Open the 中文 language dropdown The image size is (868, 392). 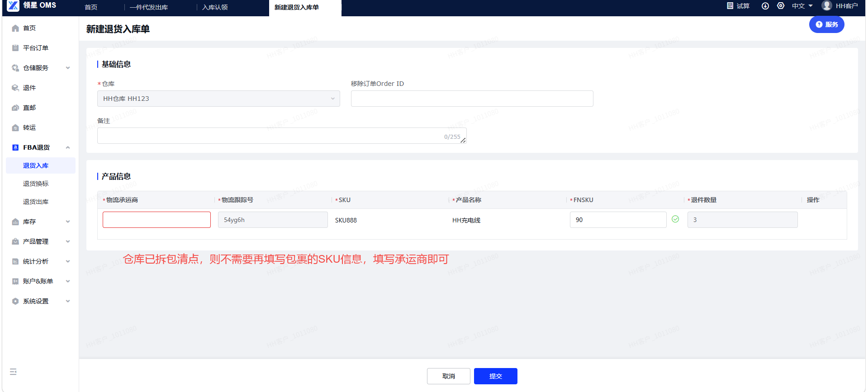pyautogui.click(x=802, y=6)
